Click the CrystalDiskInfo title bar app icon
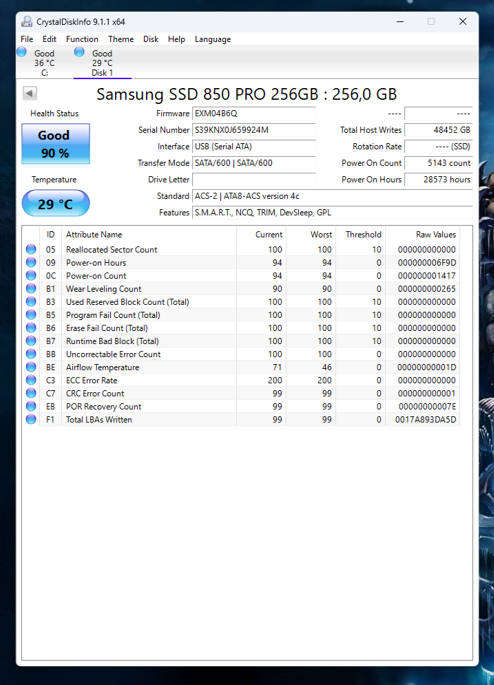This screenshot has height=685, width=494. click(27, 21)
